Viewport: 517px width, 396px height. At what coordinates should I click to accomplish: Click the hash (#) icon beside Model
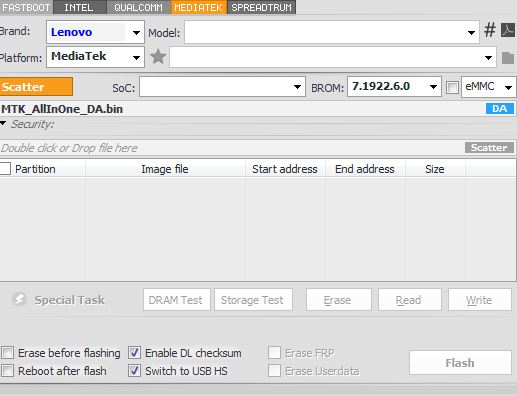pyautogui.click(x=490, y=30)
